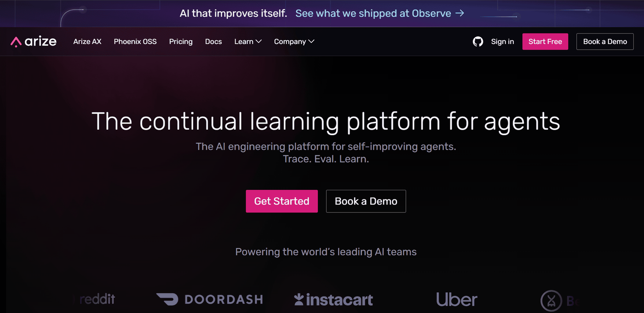The height and width of the screenshot is (313, 644).
Task: Go to the Phoenix OSS page
Action: click(x=135, y=41)
